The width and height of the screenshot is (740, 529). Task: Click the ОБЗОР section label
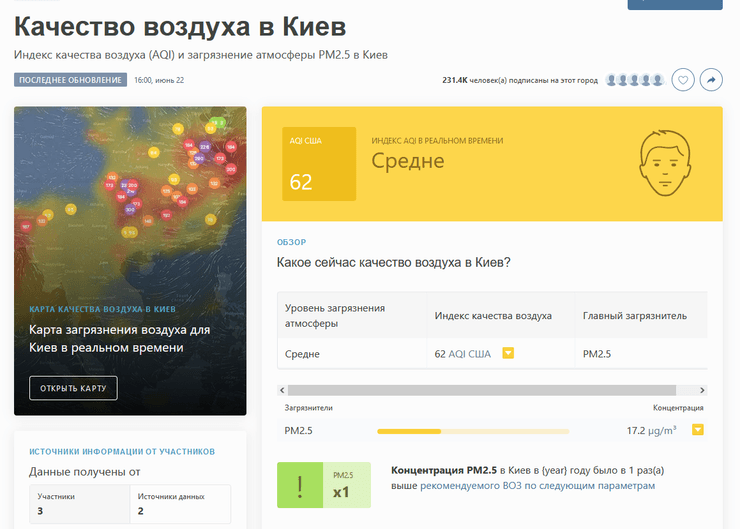[x=291, y=242]
